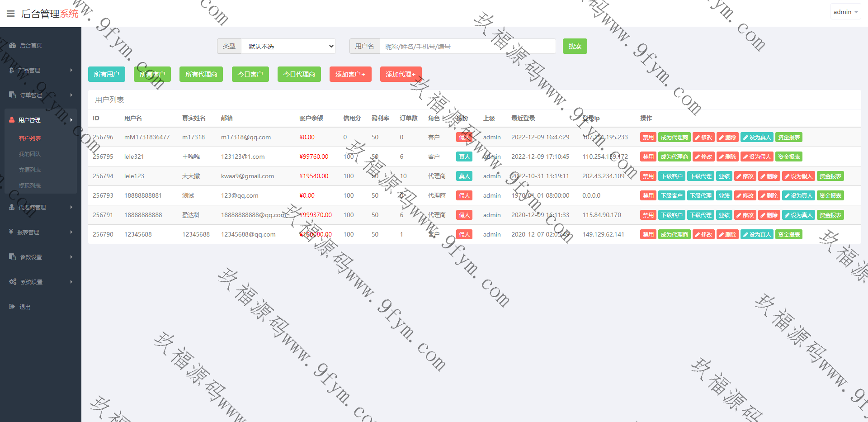Screen dimensions: 868x422
Task: Click the 用户管理 person icon
Action: 12,120
